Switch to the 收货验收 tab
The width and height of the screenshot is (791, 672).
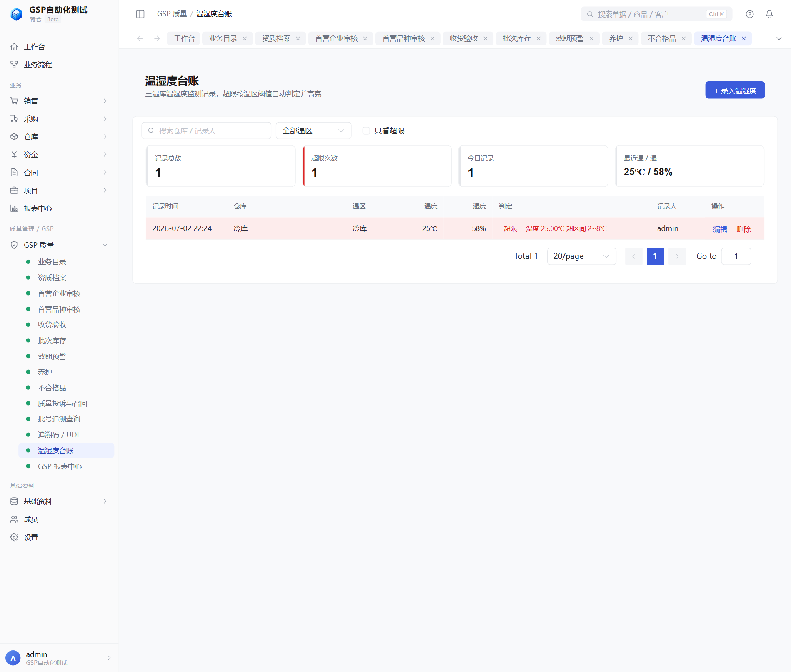(x=463, y=38)
